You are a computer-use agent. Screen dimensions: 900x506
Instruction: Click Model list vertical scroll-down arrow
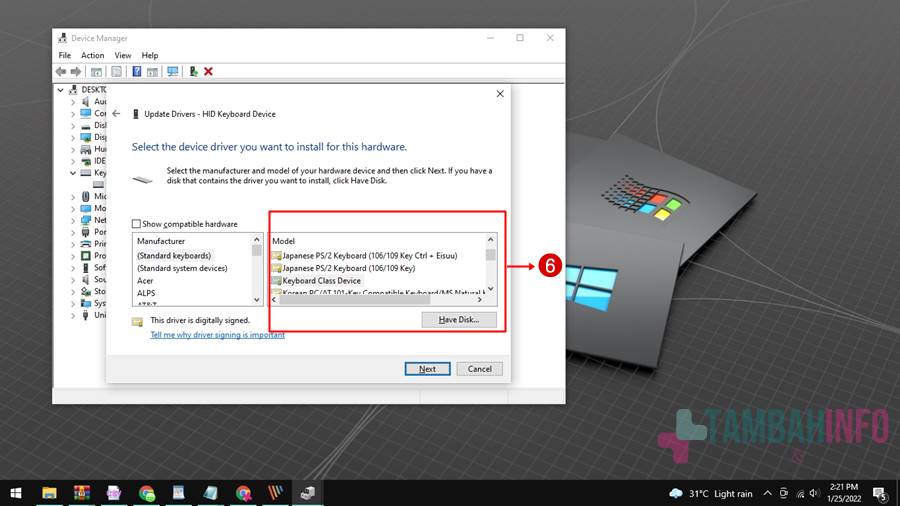(x=491, y=289)
